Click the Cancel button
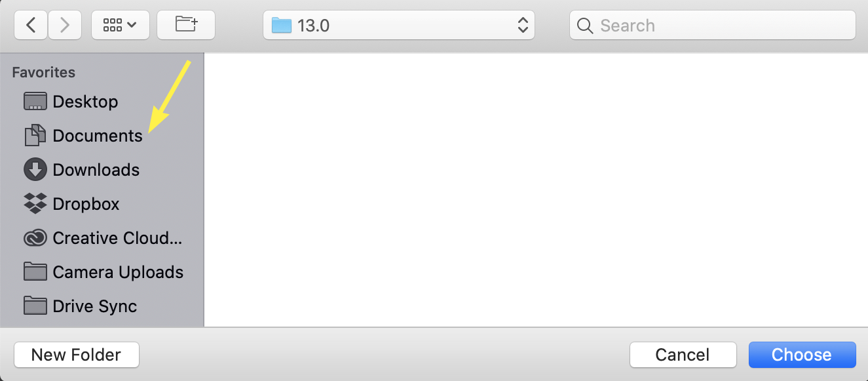Viewport: 868px width, 381px height. click(x=683, y=355)
